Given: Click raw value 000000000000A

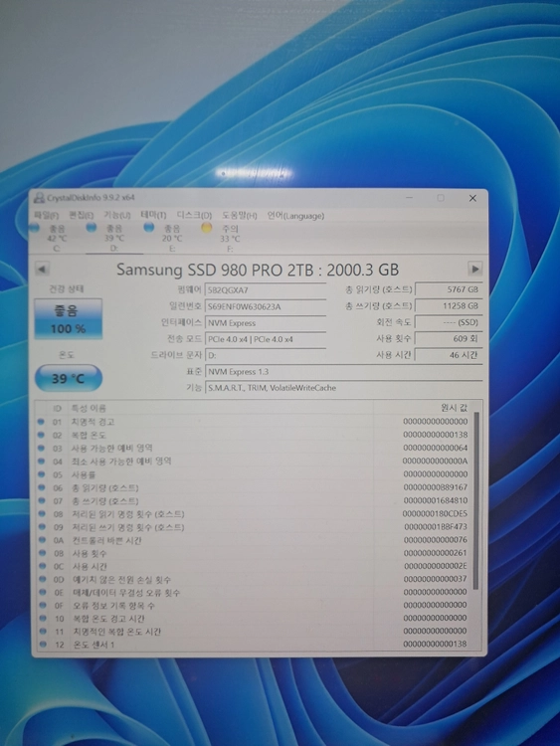Looking at the screenshot, I should 435,461.
